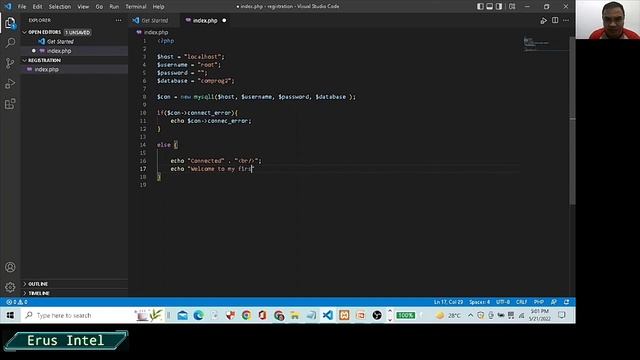Open the Selection menu
The height and width of the screenshot is (360, 640).
(60, 7)
